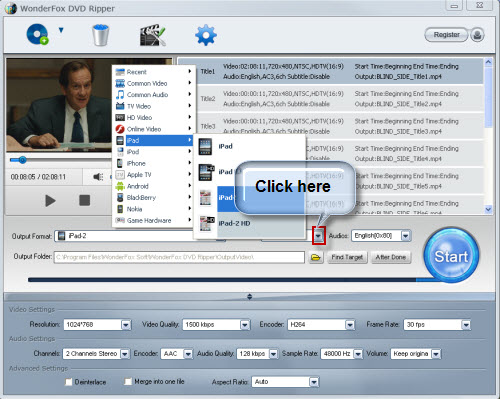The width and height of the screenshot is (500, 399).
Task: Enable the Deinterlace checkbox
Action: coord(69,382)
